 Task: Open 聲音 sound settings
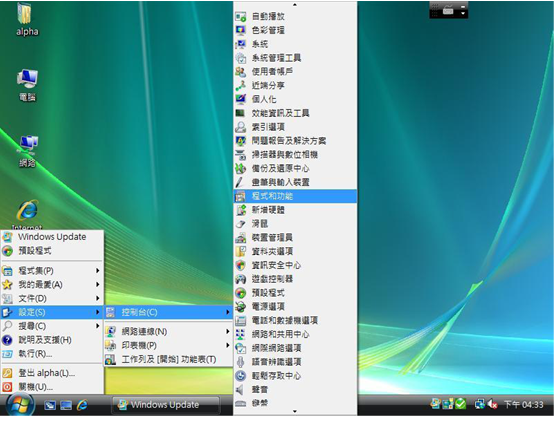(x=295, y=390)
